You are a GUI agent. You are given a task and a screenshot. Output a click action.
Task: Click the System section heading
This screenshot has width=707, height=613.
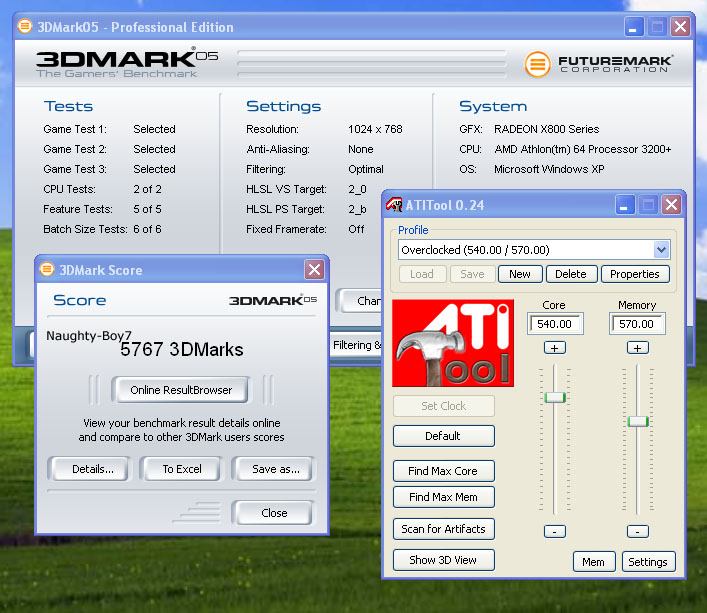pyautogui.click(x=493, y=106)
